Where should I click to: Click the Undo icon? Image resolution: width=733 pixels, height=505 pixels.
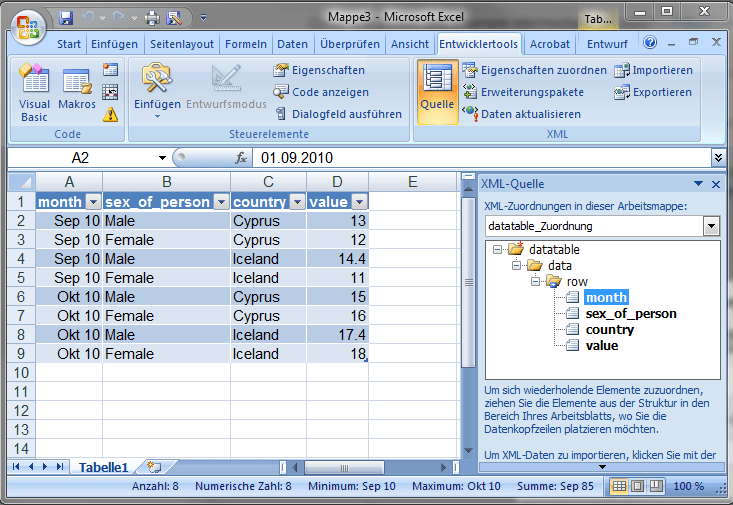(x=88, y=18)
